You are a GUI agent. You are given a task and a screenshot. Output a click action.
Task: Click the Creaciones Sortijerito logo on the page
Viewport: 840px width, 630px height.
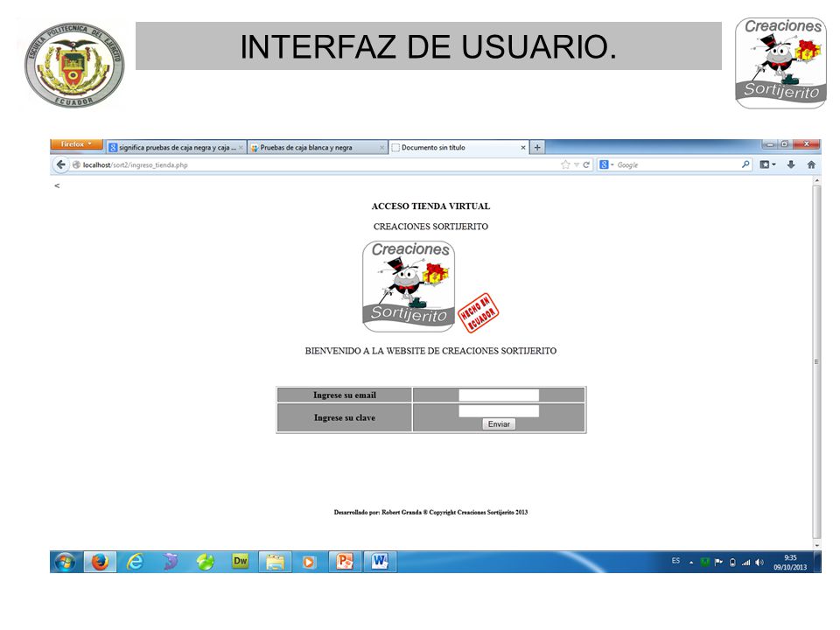(409, 286)
